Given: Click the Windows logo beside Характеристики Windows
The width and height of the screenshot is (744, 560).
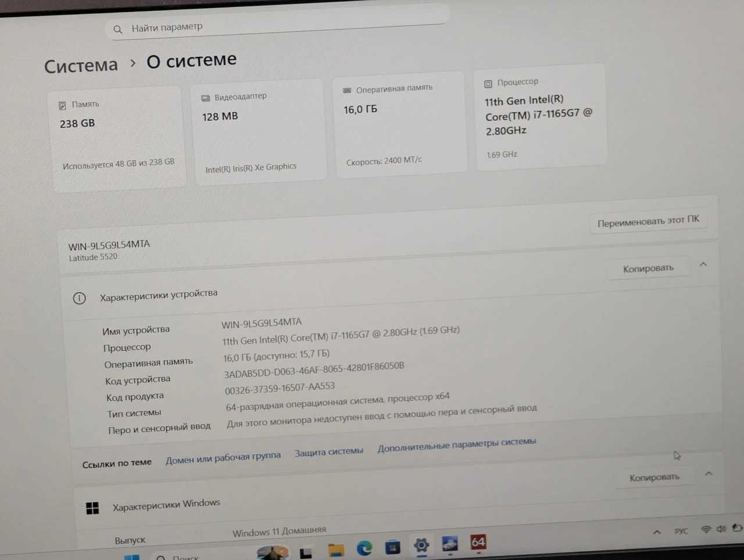Looking at the screenshot, I should pos(92,508).
